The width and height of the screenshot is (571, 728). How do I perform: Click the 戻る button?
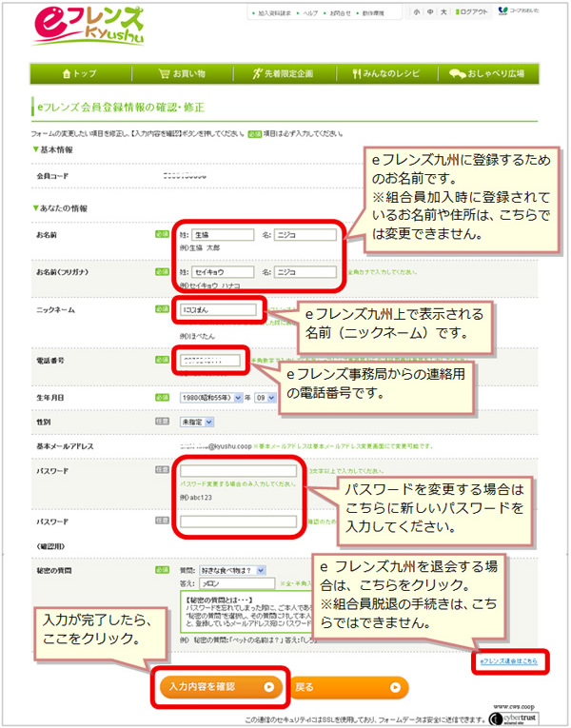[348, 687]
